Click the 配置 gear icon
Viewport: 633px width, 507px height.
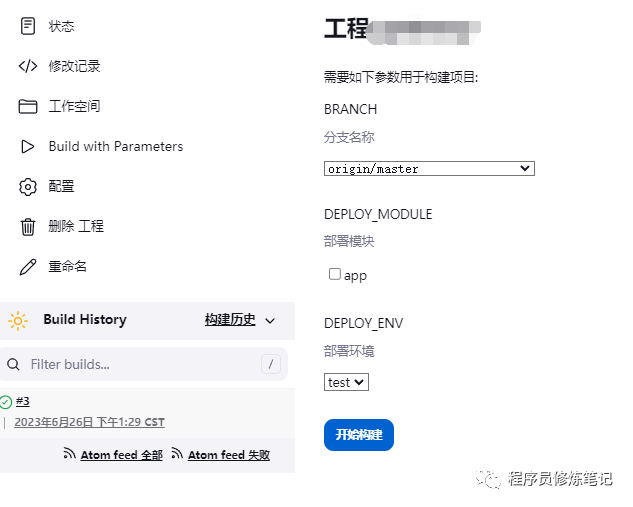[27, 186]
